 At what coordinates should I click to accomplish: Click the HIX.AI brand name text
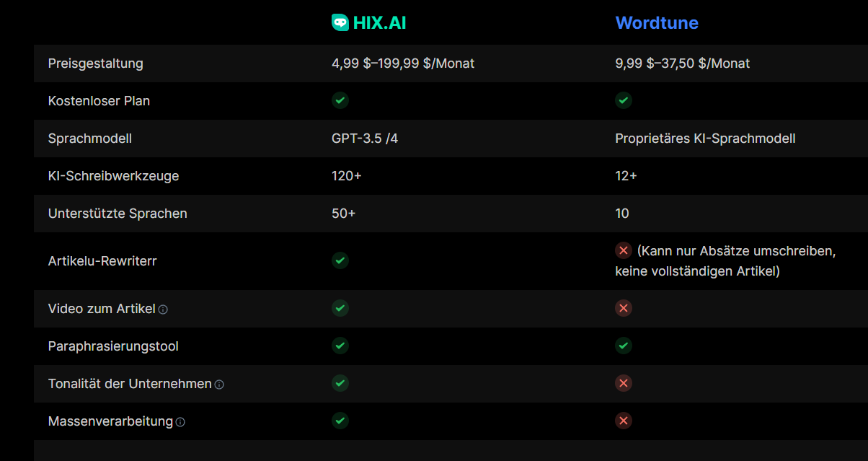380,23
